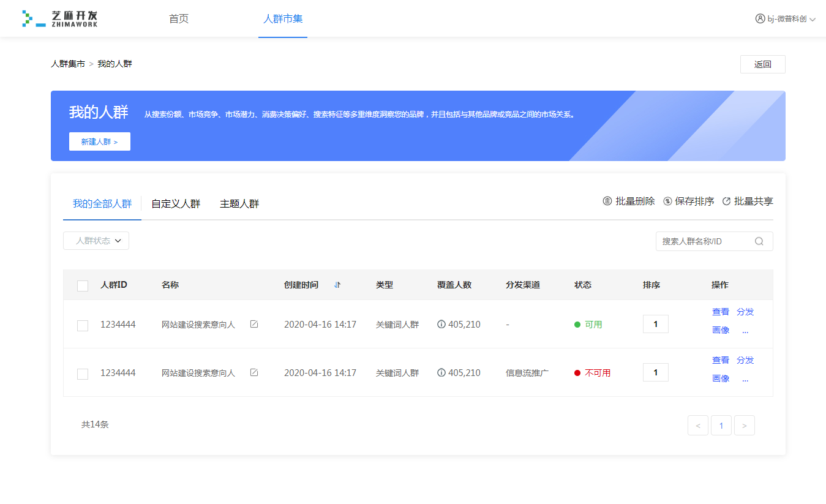Click the 返回 button
This screenshot has width=826, height=504.
click(762, 64)
